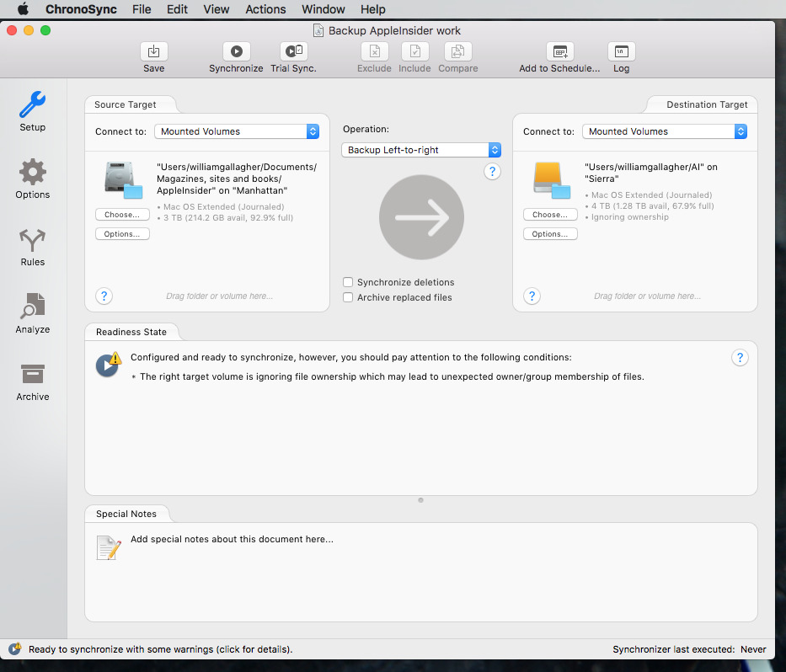
Task: Open the ChronoSync application menu
Action: (x=81, y=9)
